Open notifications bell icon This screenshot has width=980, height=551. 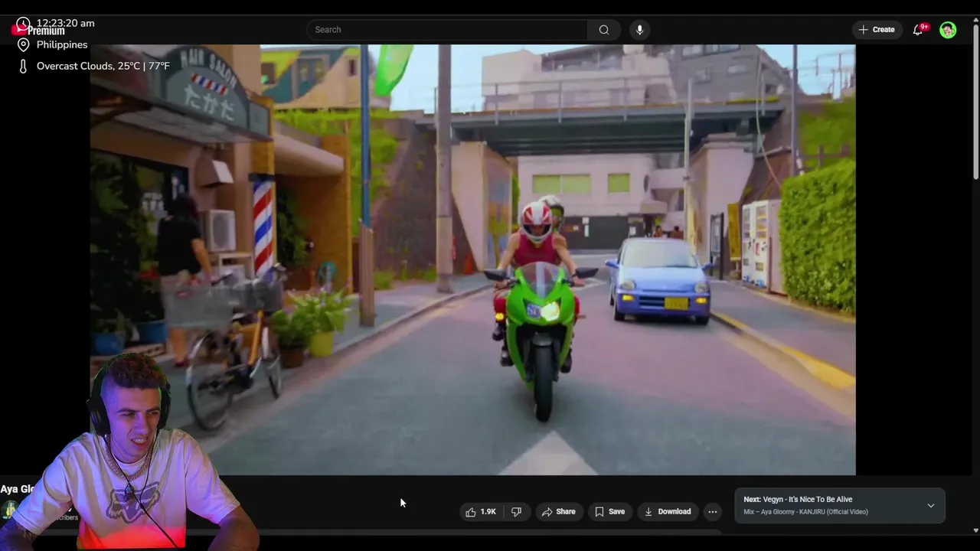[918, 30]
